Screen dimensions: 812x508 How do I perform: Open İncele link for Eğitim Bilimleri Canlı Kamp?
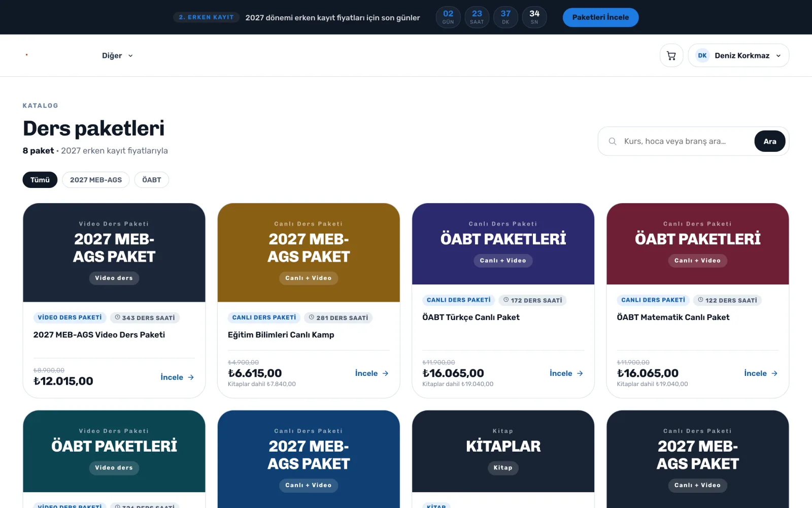pyautogui.click(x=372, y=373)
